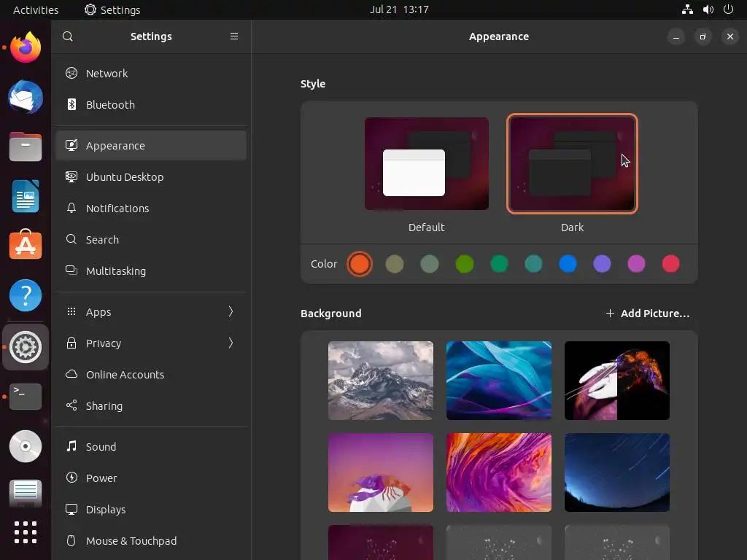This screenshot has width=747, height=560.
Task: Open the power menu tray icon
Action: point(729,9)
